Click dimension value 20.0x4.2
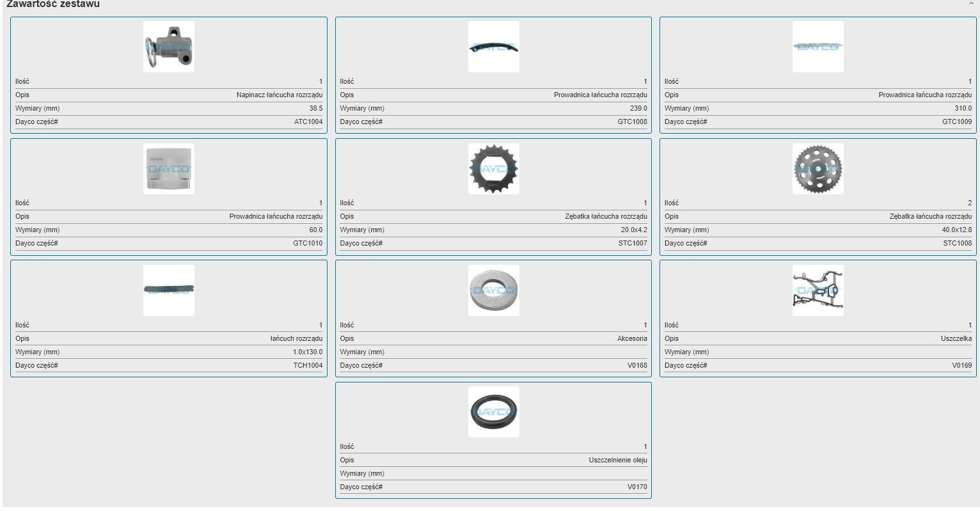980x511 pixels. (634, 230)
